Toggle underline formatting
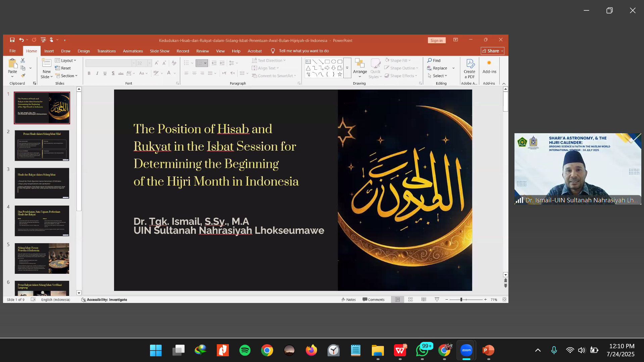 [105, 73]
